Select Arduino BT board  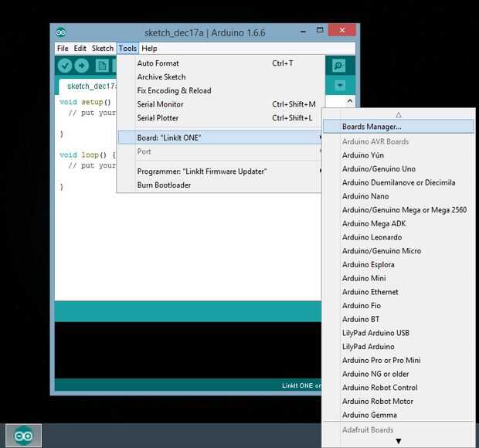point(399,319)
